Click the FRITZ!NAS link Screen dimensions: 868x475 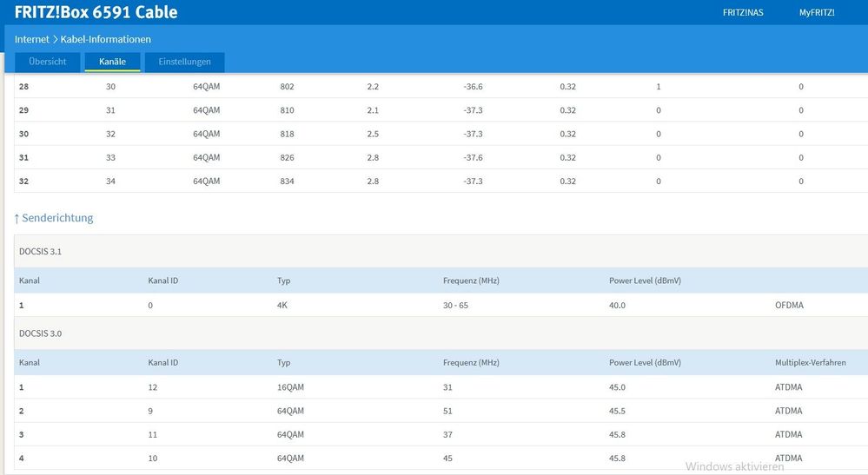[x=743, y=12]
